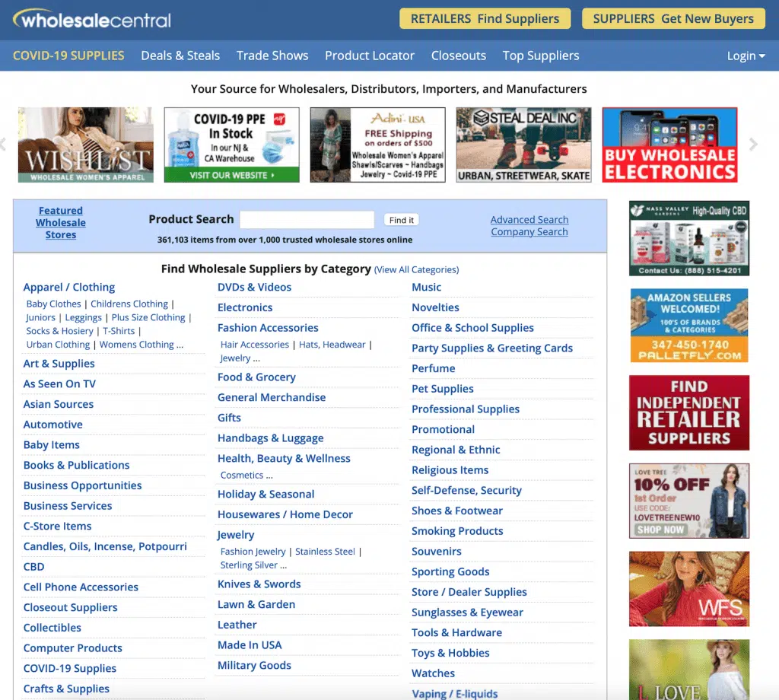This screenshot has width=779, height=700.
Task: Open the Closeout Suppliers category
Action: point(71,608)
